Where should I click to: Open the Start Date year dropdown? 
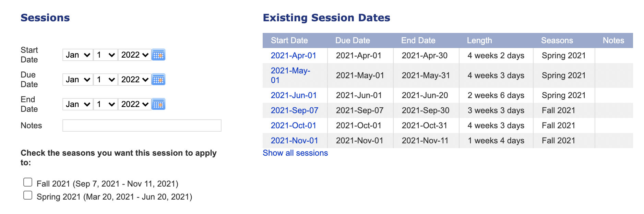(134, 55)
